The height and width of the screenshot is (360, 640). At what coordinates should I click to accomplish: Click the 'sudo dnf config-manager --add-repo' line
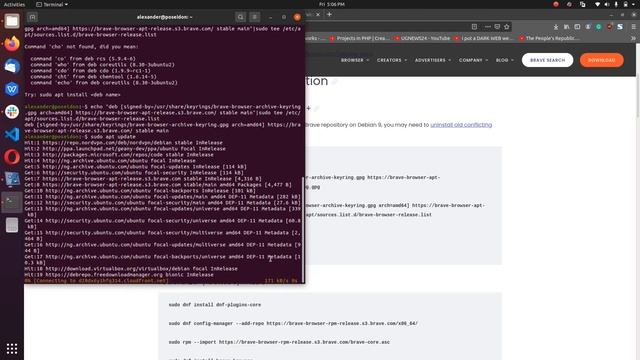(293, 323)
